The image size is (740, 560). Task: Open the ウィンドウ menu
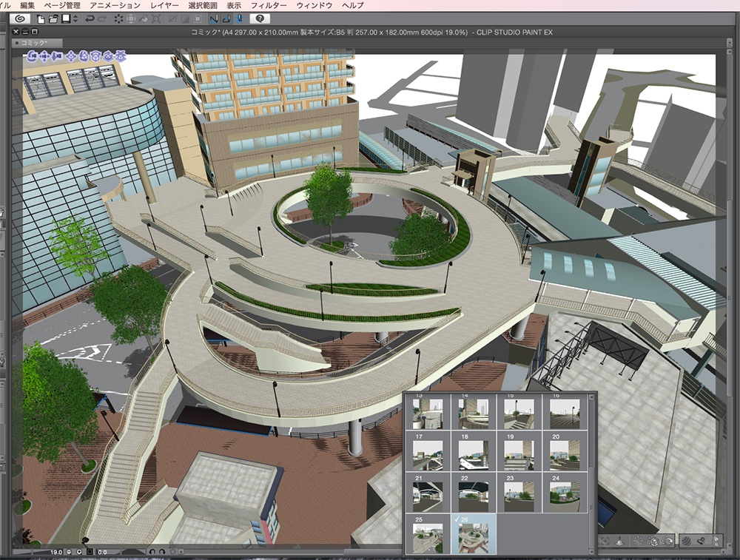point(314,5)
